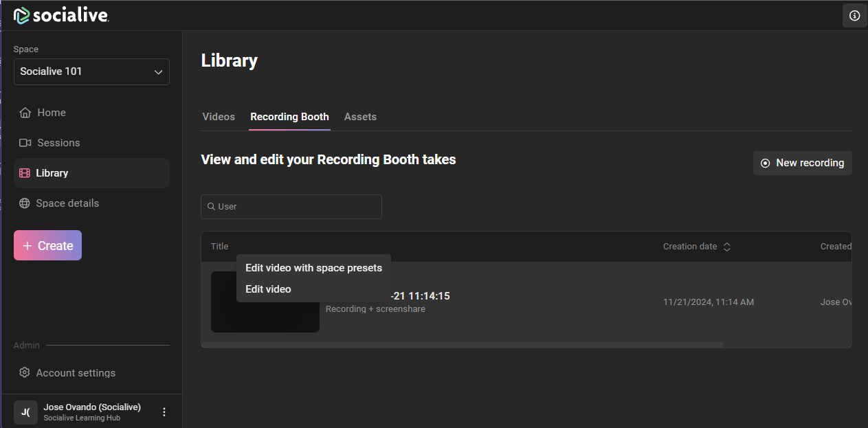Sort by Creation date column

tap(696, 247)
